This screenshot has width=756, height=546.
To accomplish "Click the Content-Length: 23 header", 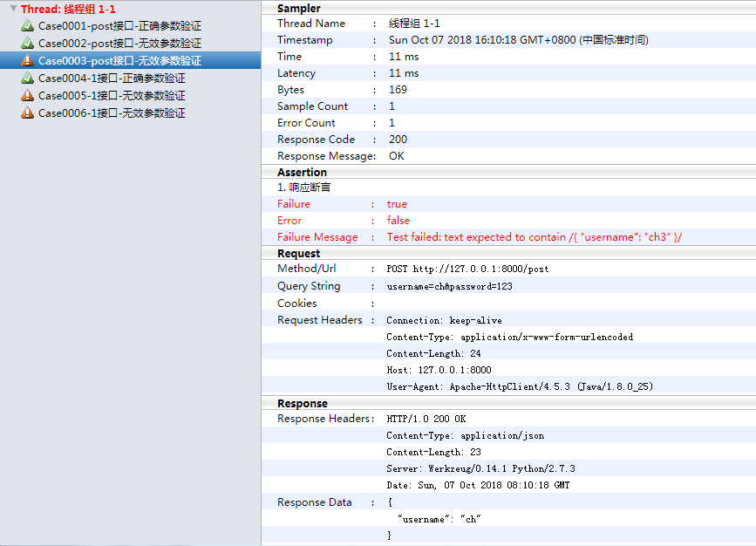I will pyautogui.click(x=433, y=452).
